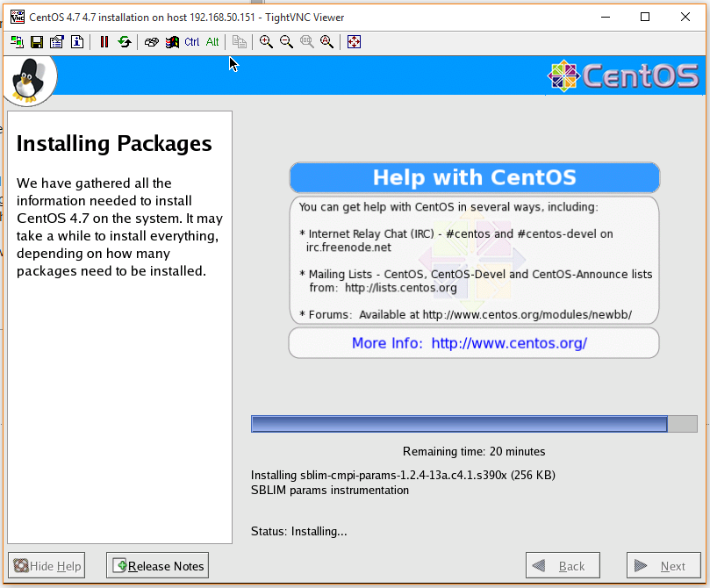The image size is (710, 588).
Task: Maximize the TightVNC Viewer window
Action: [645, 18]
